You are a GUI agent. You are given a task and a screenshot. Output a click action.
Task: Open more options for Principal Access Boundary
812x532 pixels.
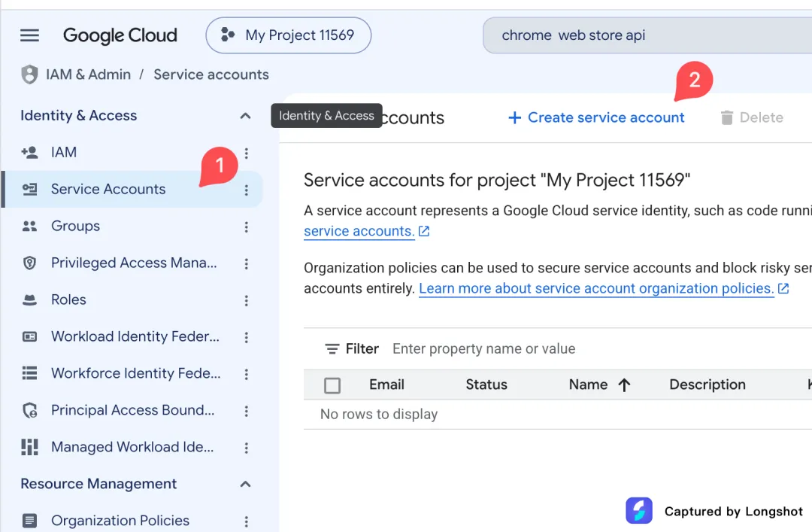247,411
